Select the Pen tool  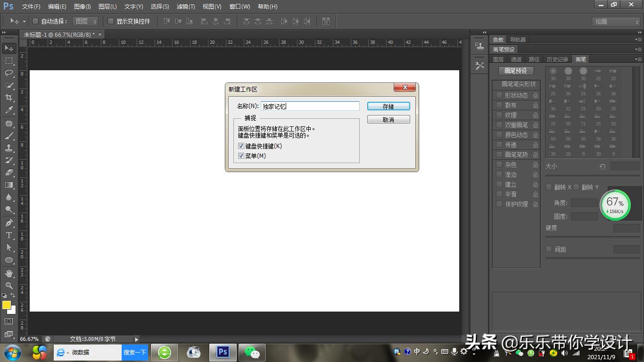coord(9,223)
